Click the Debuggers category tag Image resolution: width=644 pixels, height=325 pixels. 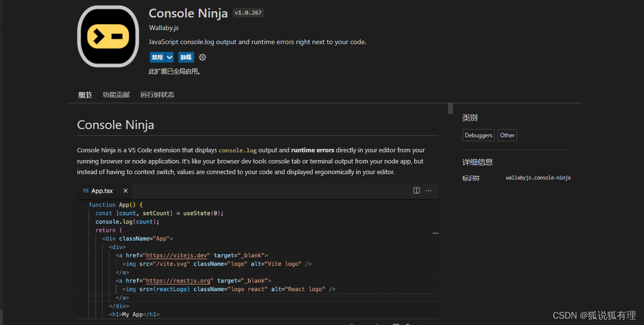coord(479,135)
